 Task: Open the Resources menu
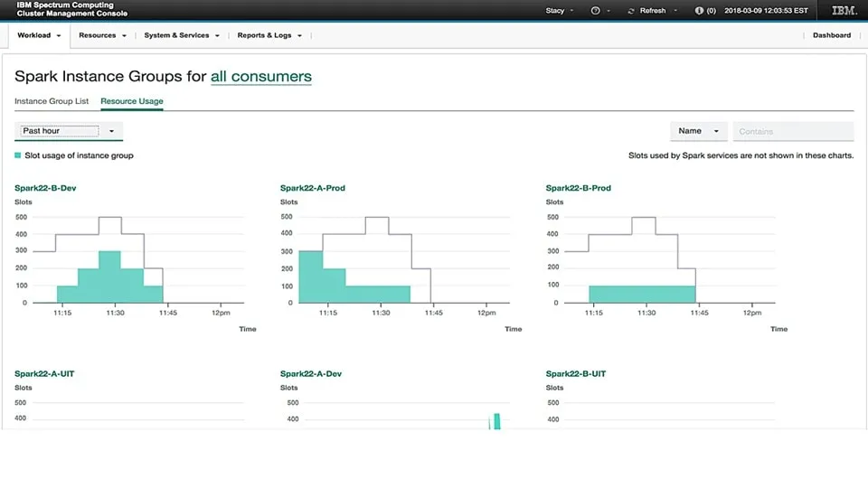pyautogui.click(x=101, y=35)
